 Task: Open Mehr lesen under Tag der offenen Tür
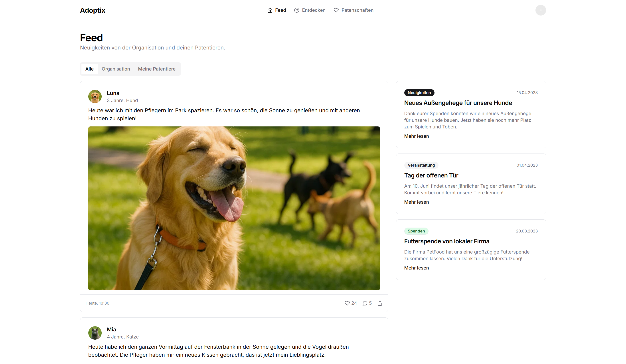(x=416, y=202)
